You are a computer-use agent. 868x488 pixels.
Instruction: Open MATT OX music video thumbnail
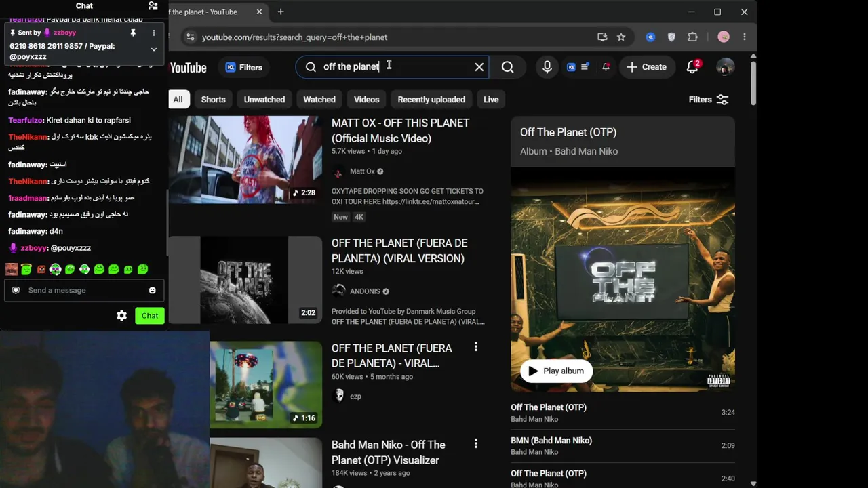point(245,160)
